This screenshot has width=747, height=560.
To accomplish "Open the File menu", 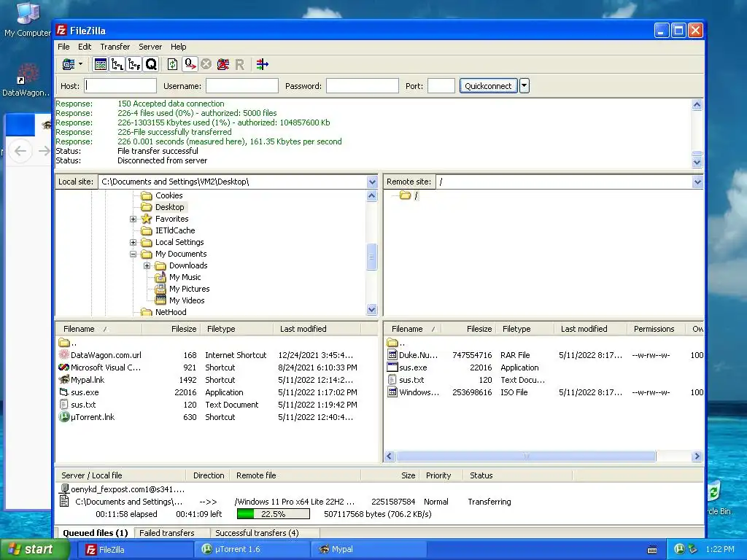I will [63, 47].
